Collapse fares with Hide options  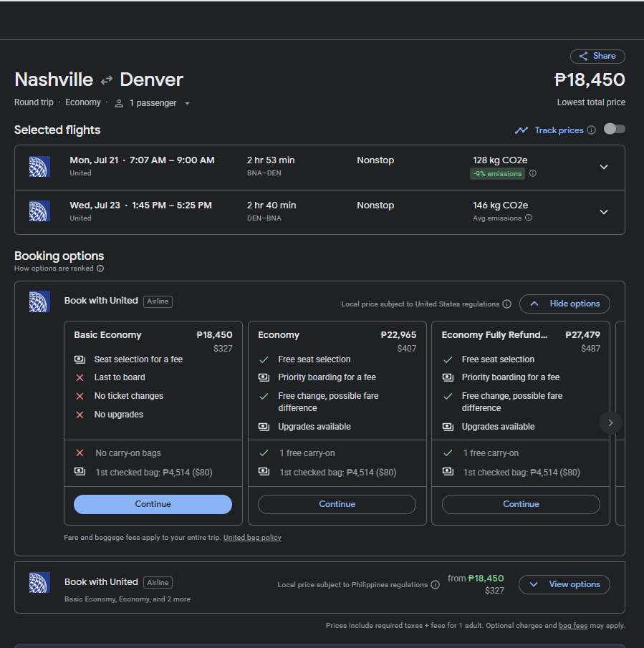564,304
